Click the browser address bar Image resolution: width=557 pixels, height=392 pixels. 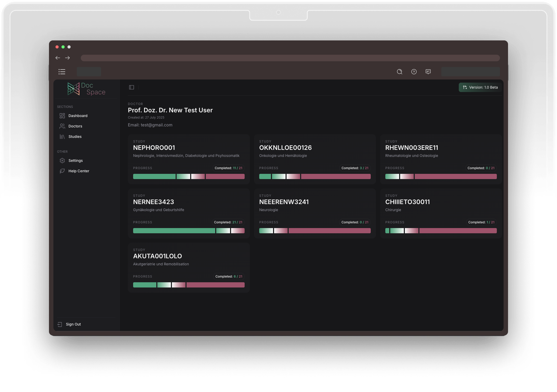(x=290, y=58)
